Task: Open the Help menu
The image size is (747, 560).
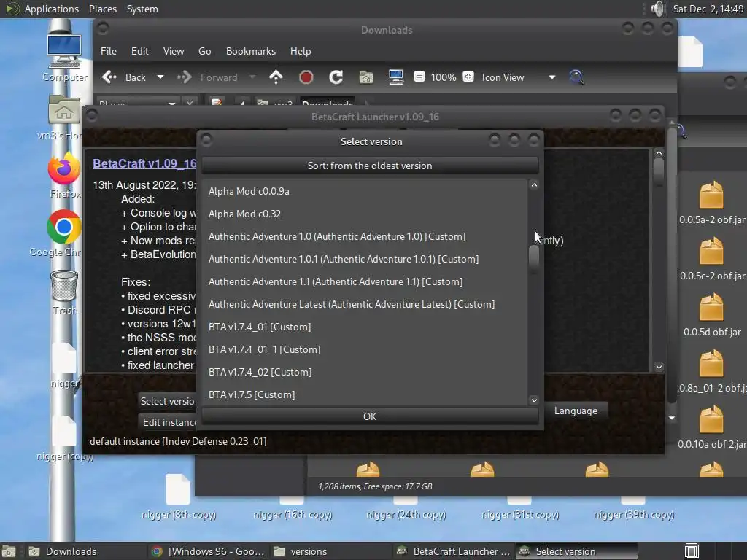Action: click(x=301, y=51)
